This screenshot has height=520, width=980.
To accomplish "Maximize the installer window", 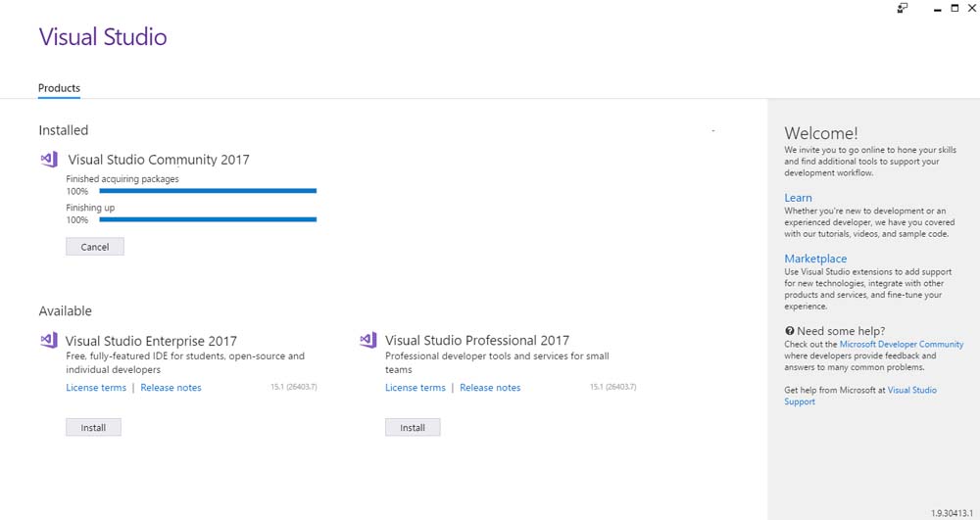I will point(955,8).
